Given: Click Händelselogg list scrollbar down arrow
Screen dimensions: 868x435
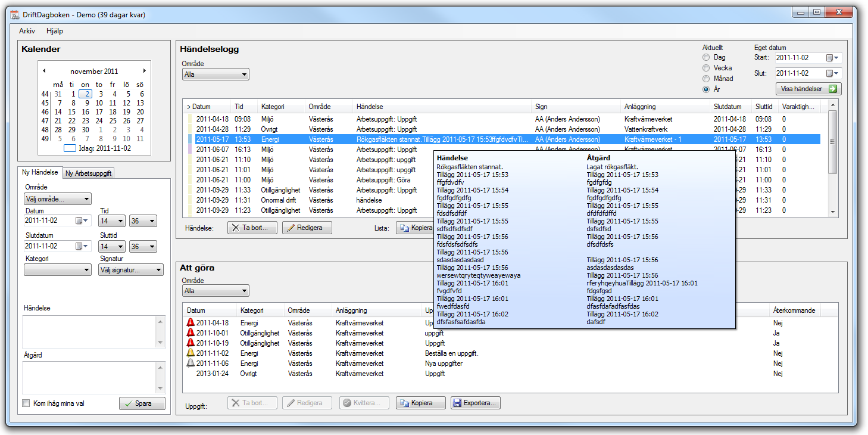Looking at the screenshot, I should (832, 212).
